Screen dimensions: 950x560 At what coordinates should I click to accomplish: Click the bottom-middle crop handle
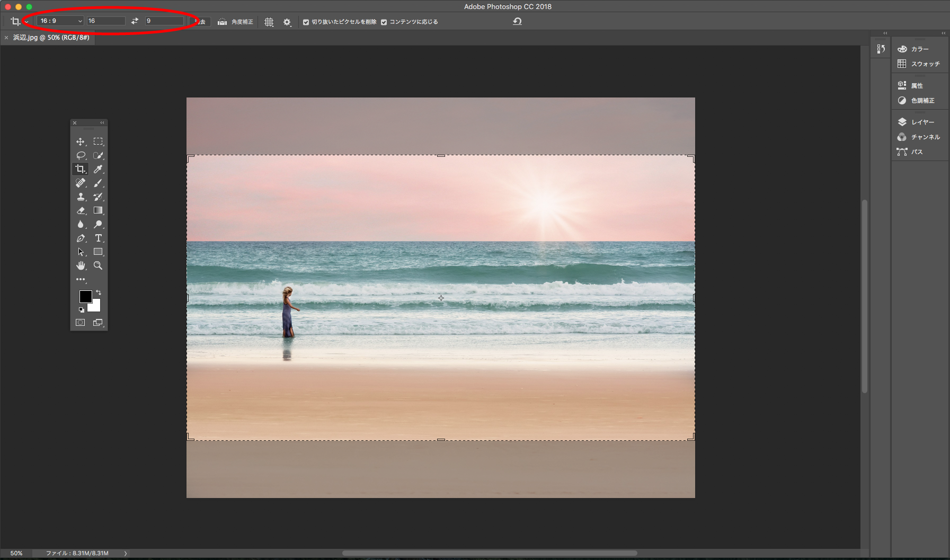coord(441,440)
